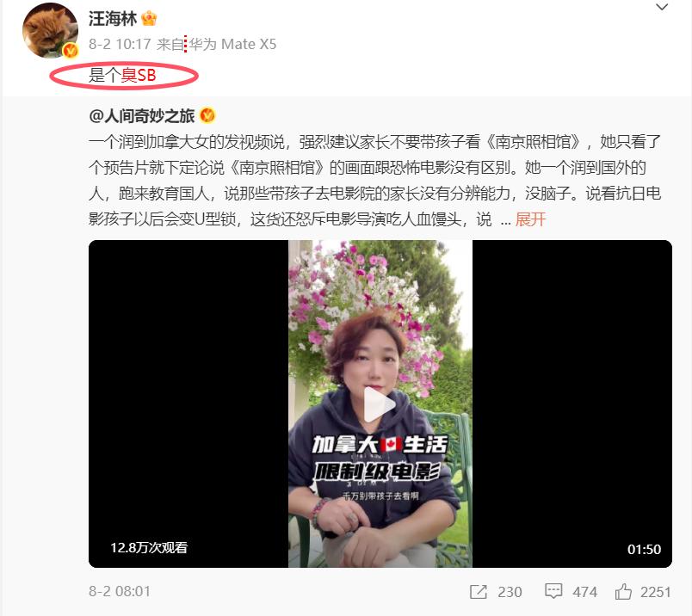The image size is (692, 616).
Task: Open 汪海林 username profile link
Action: click(x=113, y=19)
